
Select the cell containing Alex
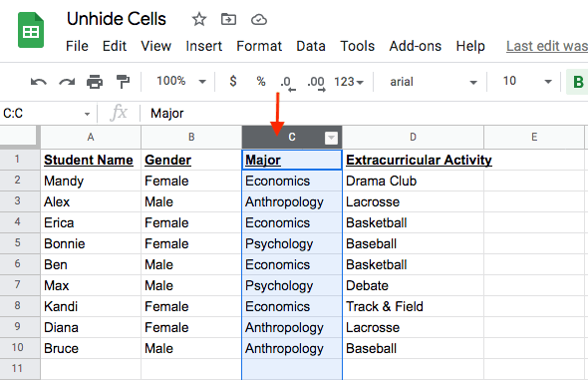(91, 201)
